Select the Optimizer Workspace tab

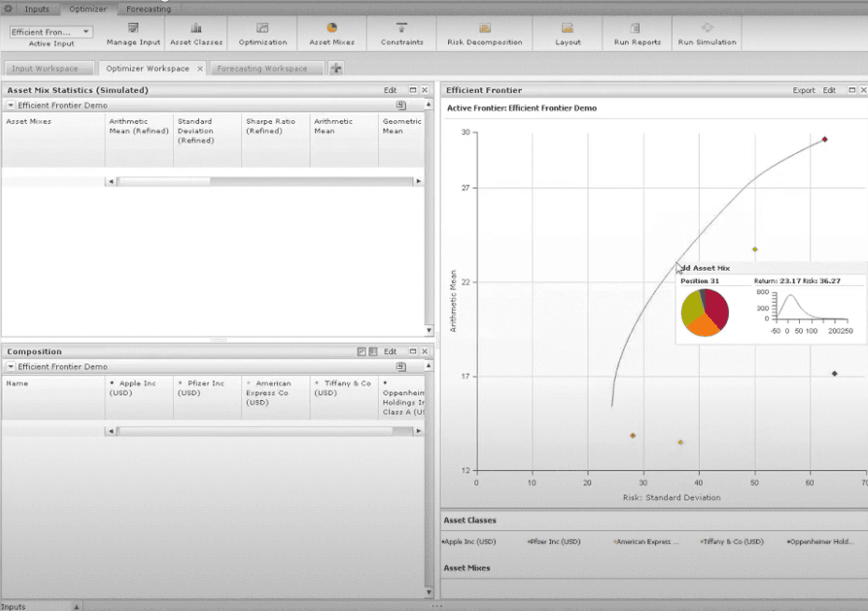[x=147, y=68]
